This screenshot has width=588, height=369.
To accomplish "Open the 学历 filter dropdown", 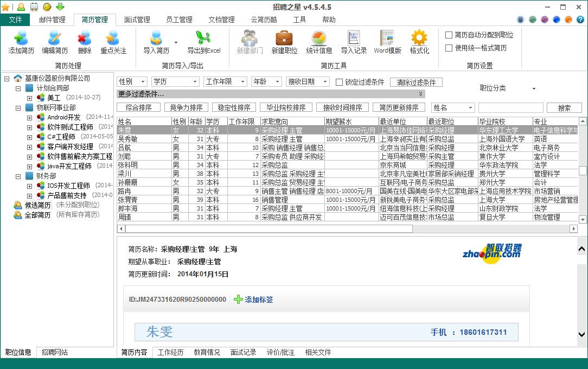I will pos(175,81).
